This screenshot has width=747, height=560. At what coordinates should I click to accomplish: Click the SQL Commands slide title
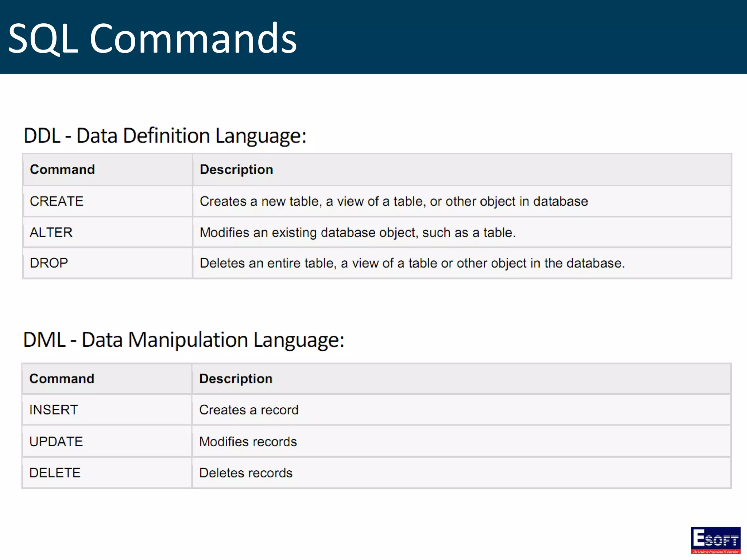(x=152, y=39)
